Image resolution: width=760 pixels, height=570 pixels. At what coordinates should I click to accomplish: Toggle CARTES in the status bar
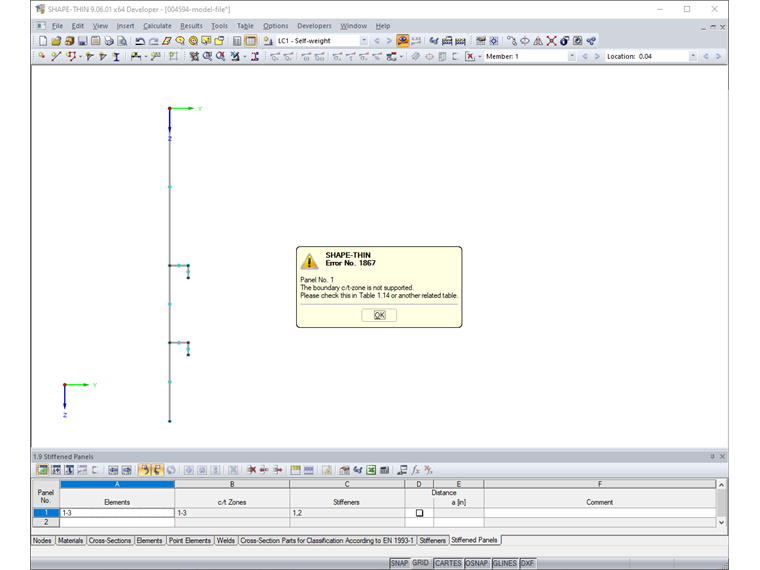coord(448,563)
